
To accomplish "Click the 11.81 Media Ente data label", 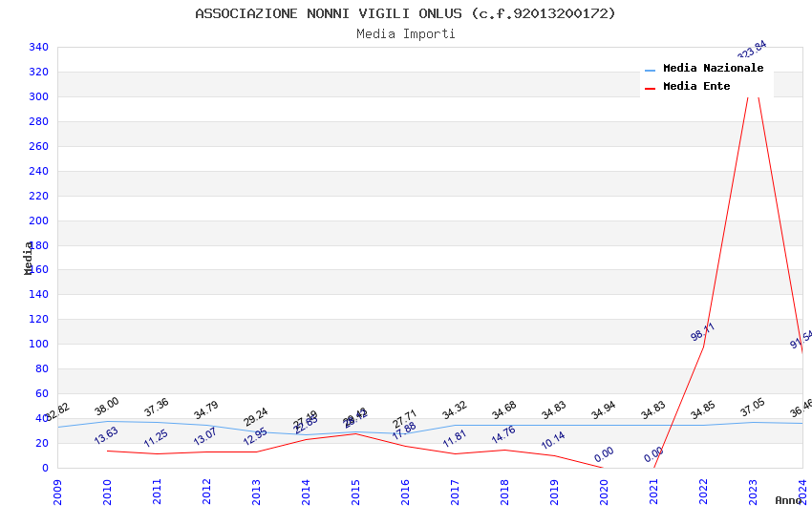I will pyautogui.click(x=454, y=438).
